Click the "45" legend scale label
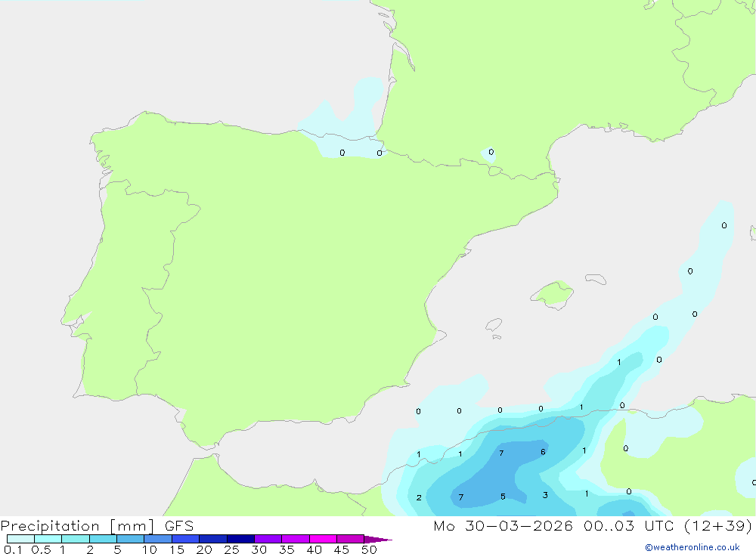 point(342,549)
